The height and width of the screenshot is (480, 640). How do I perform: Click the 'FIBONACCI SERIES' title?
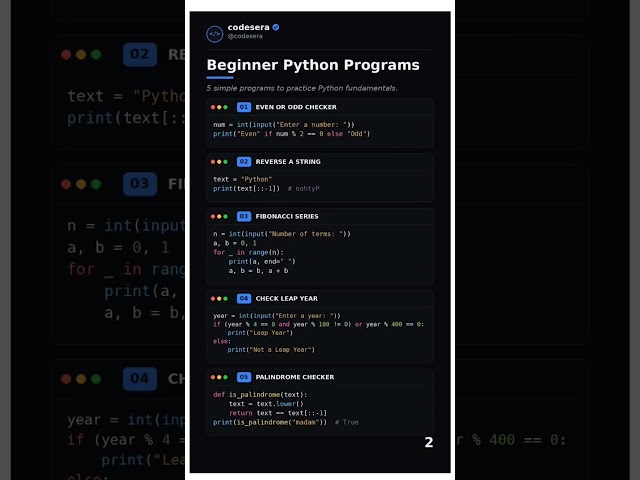tap(287, 216)
